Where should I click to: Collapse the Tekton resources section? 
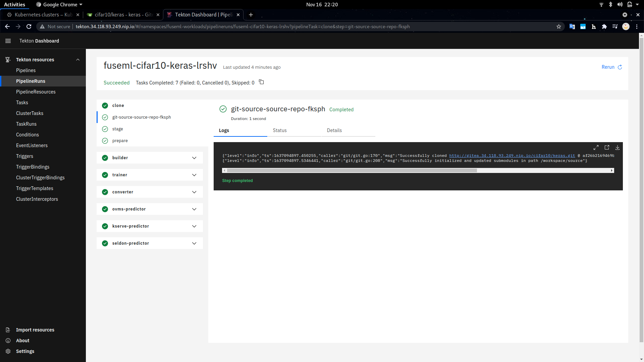pyautogui.click(x=78, y=59)
